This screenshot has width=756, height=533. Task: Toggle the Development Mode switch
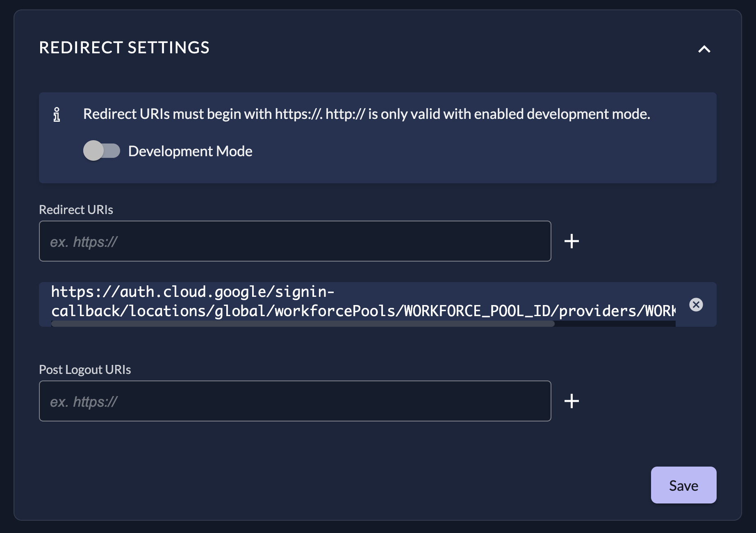click(x=102, y=151)
